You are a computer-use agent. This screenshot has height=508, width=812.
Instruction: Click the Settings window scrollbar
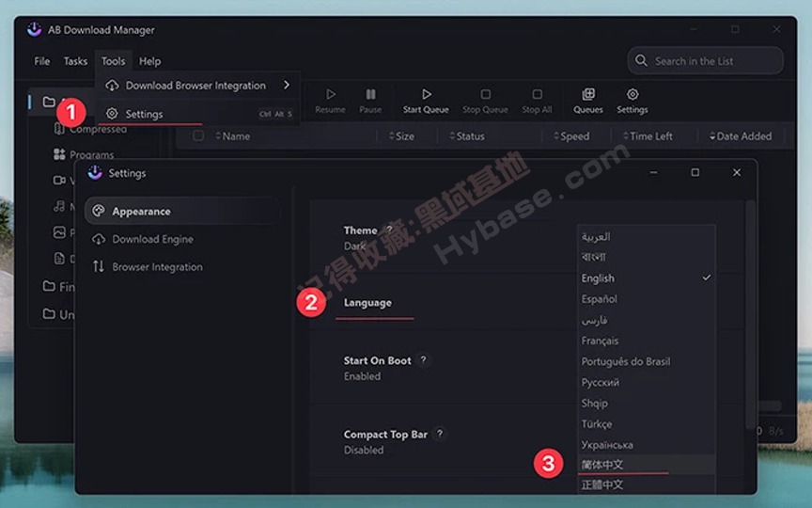click(x=750, y=314)
